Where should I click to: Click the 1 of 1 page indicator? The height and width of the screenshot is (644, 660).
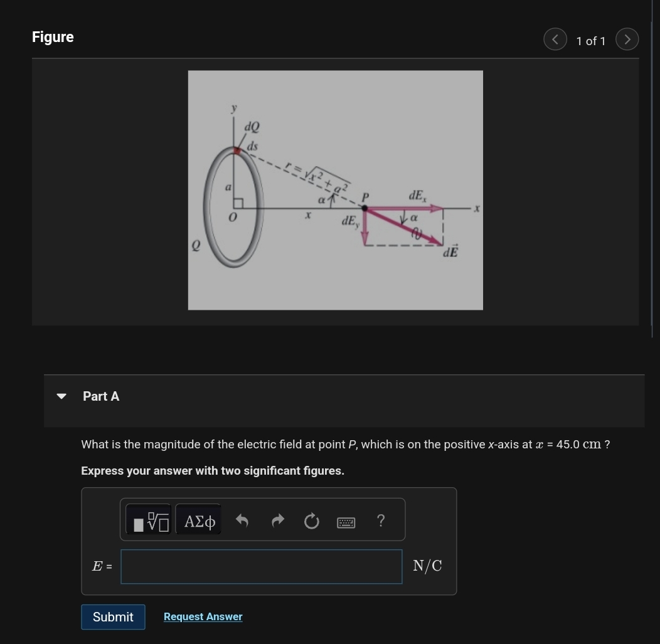coord(590,40)
